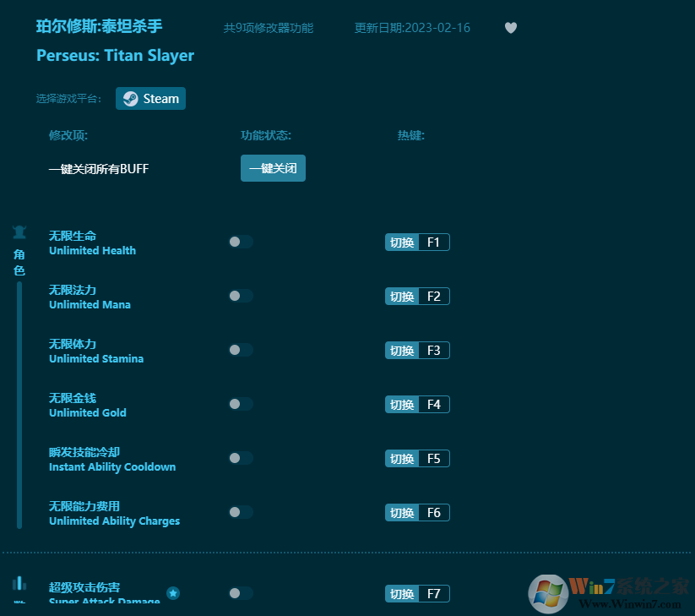Click the bar chart category icon
The width and height of the screenshot is (695, 616).
[19, 583]
